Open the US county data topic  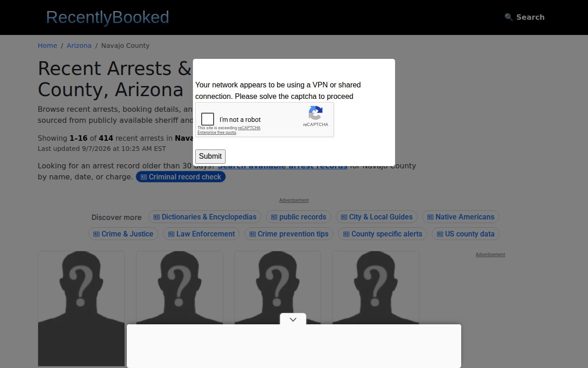pyautogui.click(x=466, y=234)
